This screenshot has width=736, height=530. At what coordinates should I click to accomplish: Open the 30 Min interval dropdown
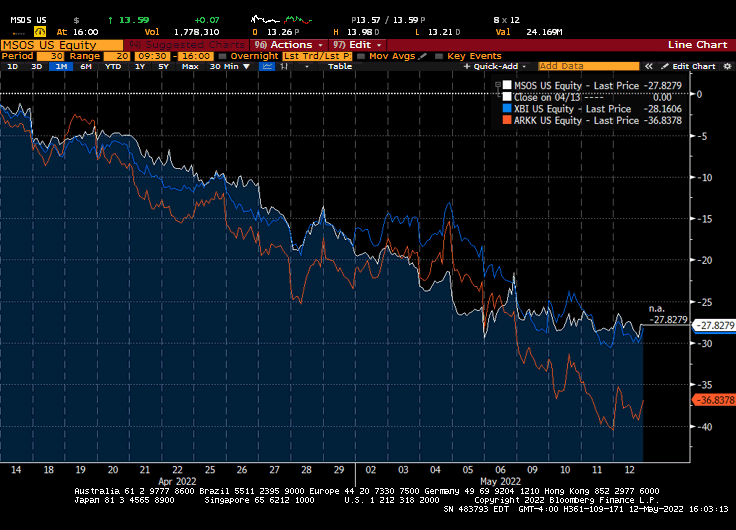tap(230, 67)
